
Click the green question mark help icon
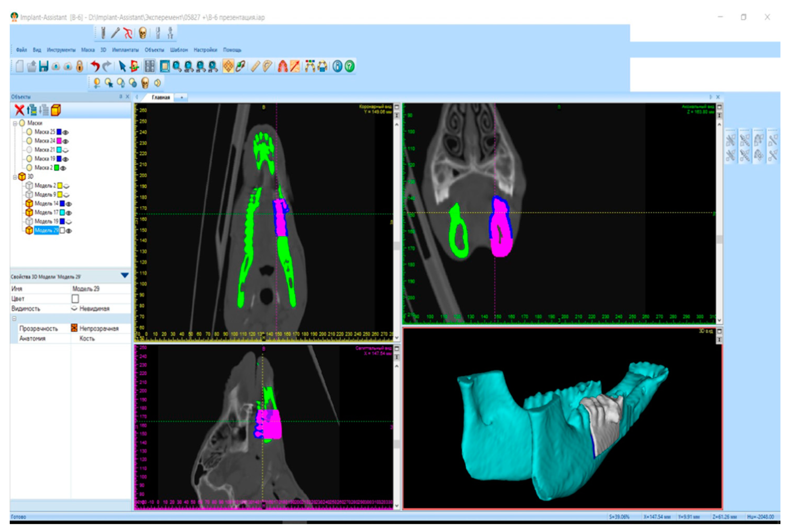pos(350,66)
